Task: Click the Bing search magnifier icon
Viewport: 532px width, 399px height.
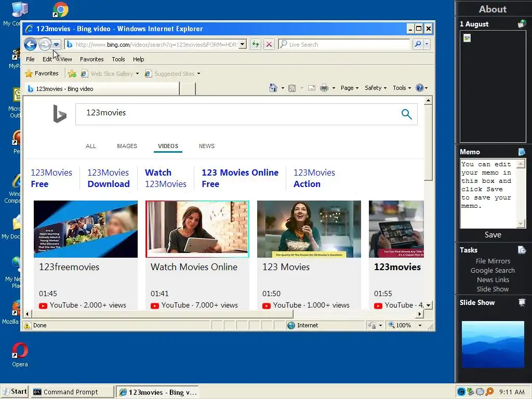Action: point(406,114)
